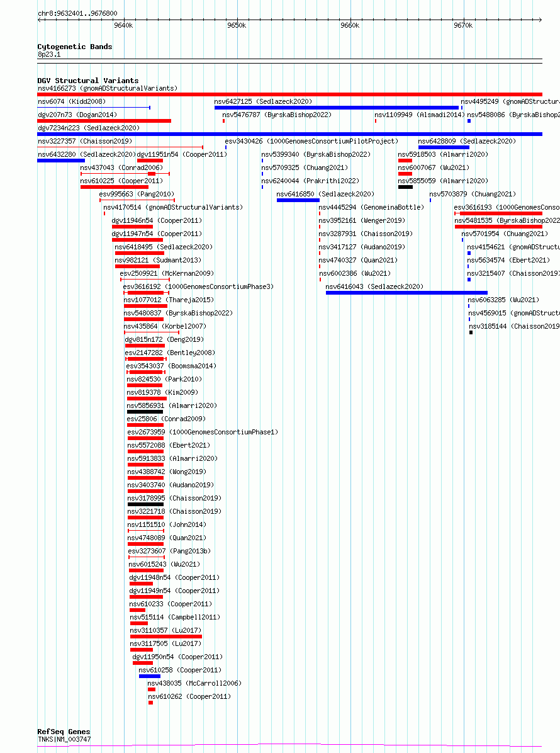Viewport: 560px width, 753px height.
Task: Click nsv1151510 (John2014) label
Action: point(167,525)
